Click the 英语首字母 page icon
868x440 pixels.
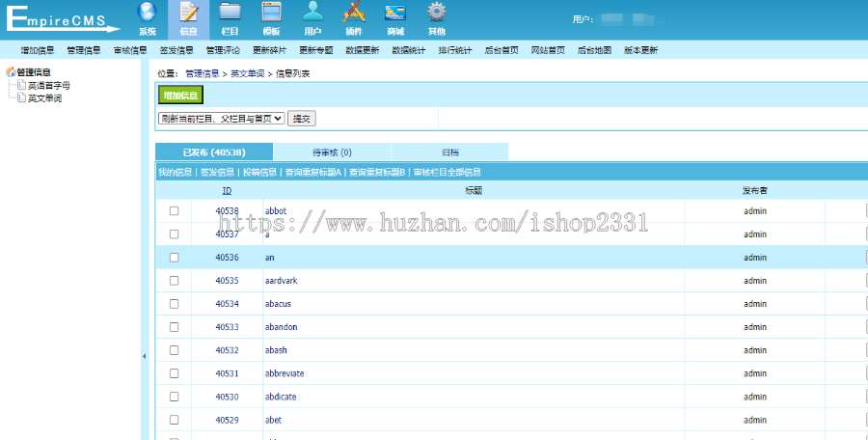pos(22,85)
